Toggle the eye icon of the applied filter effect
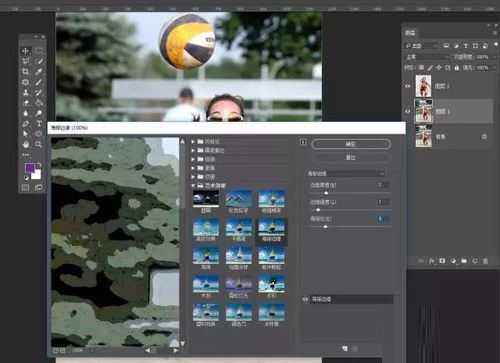 pyautogui.click(x=305, y=299)
